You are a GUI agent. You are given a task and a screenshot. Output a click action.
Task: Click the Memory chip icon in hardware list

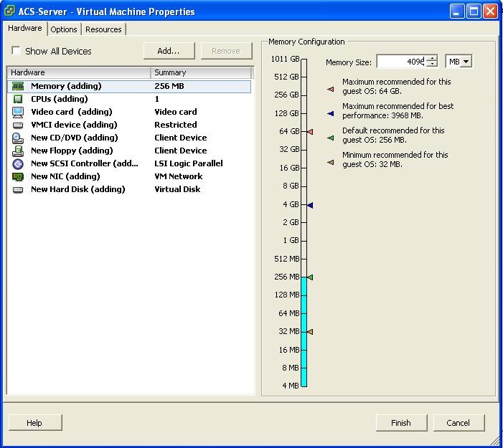coord(18,86)
